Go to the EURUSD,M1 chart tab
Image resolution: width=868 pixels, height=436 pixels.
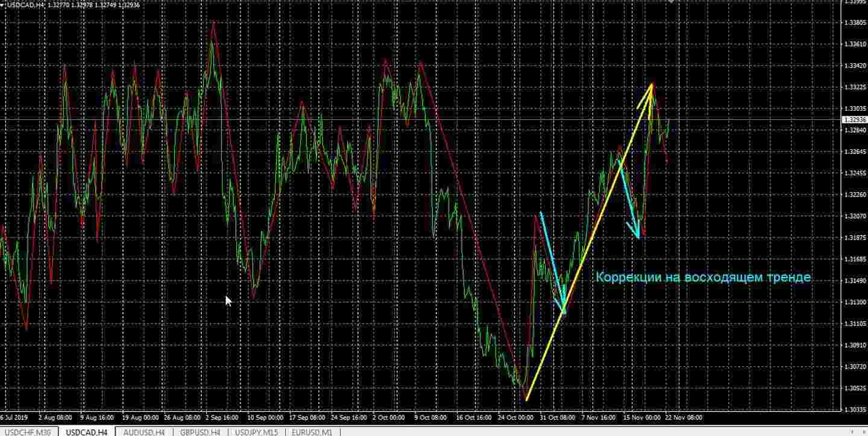point(312,432)
